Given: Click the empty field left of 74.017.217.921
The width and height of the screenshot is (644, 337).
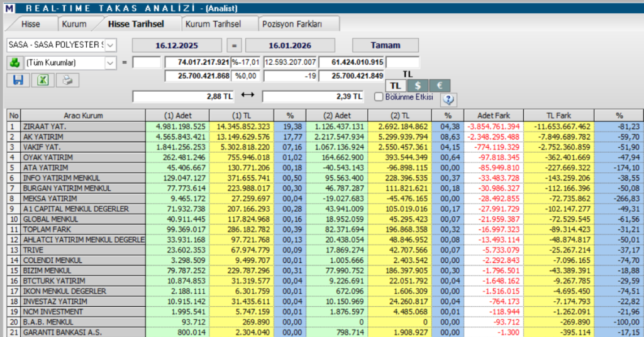Looking at the screenshot, I should click(x=147, y=62).
